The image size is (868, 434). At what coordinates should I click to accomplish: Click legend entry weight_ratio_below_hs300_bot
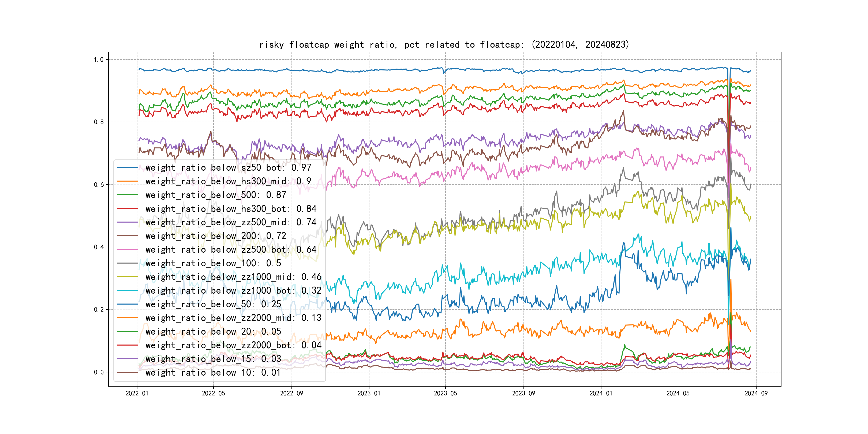(231, 209)
